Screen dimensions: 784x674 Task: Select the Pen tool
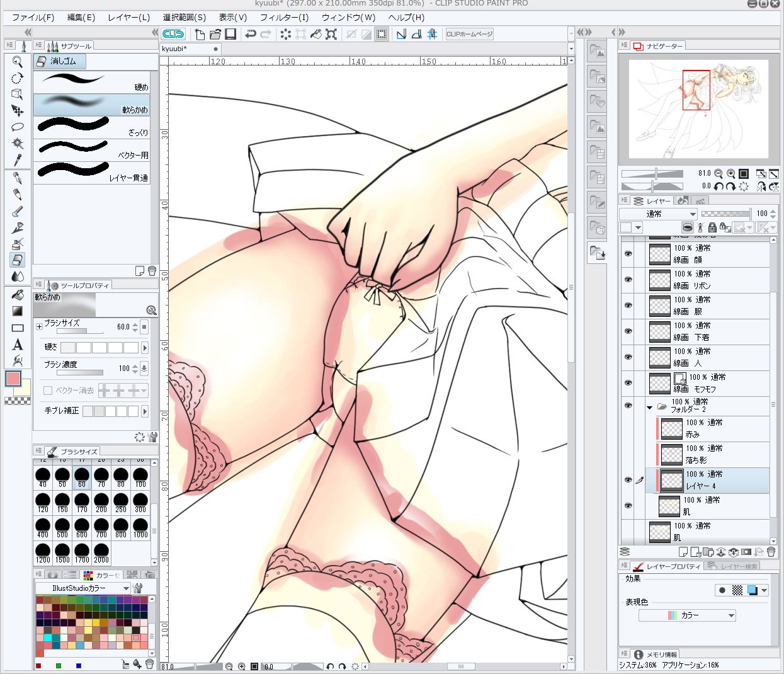click(x=18, y=178)
